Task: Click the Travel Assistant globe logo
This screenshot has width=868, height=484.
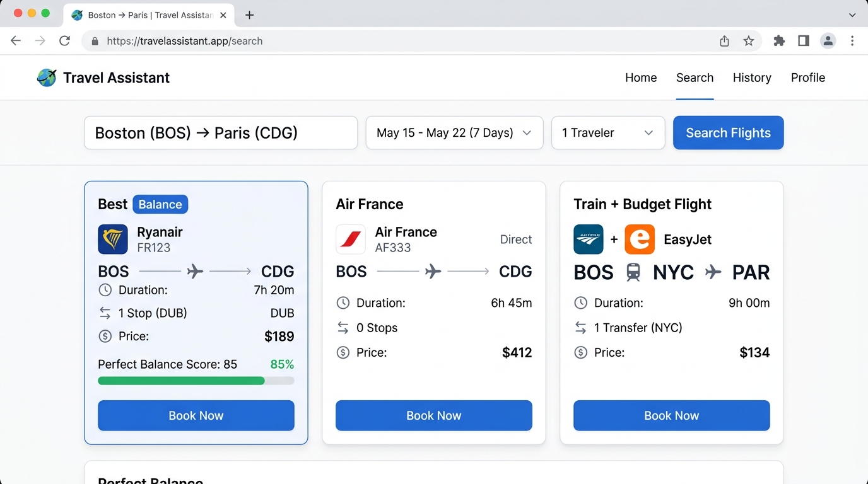Action: click(47, 78)
